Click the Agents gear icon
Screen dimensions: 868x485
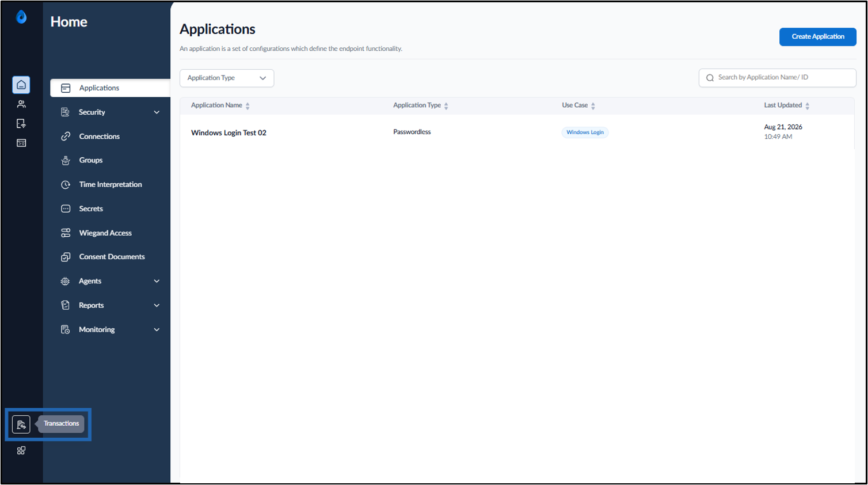66,281
